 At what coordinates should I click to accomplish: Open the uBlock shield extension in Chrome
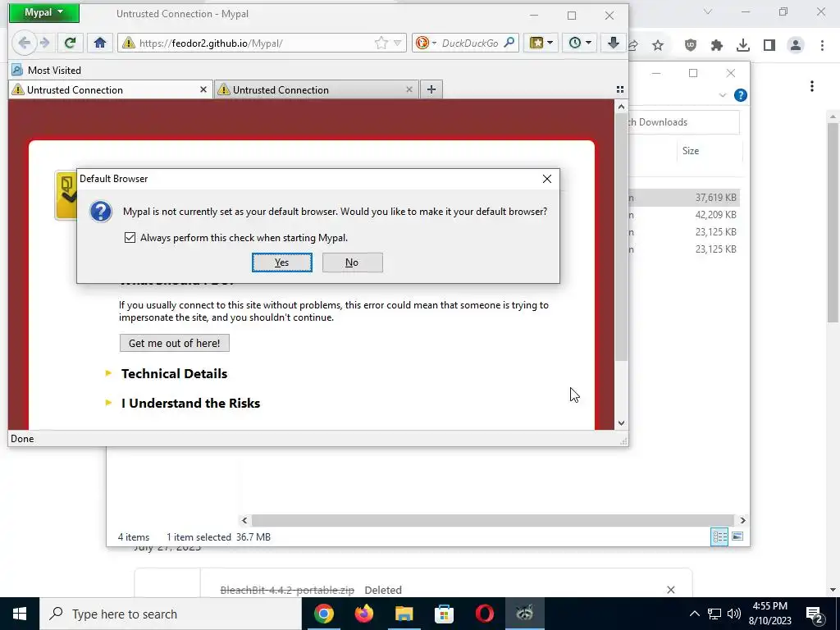[x=691, y=46]
